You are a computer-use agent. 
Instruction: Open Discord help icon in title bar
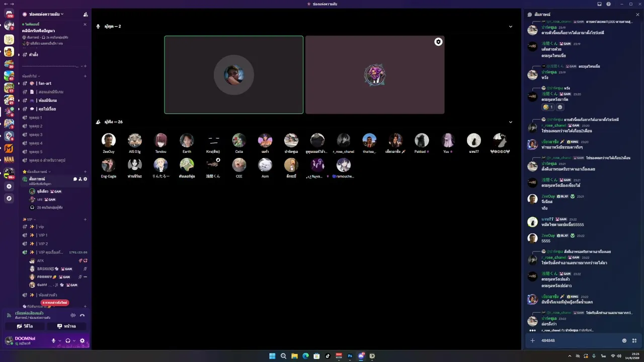coord(608,4)
